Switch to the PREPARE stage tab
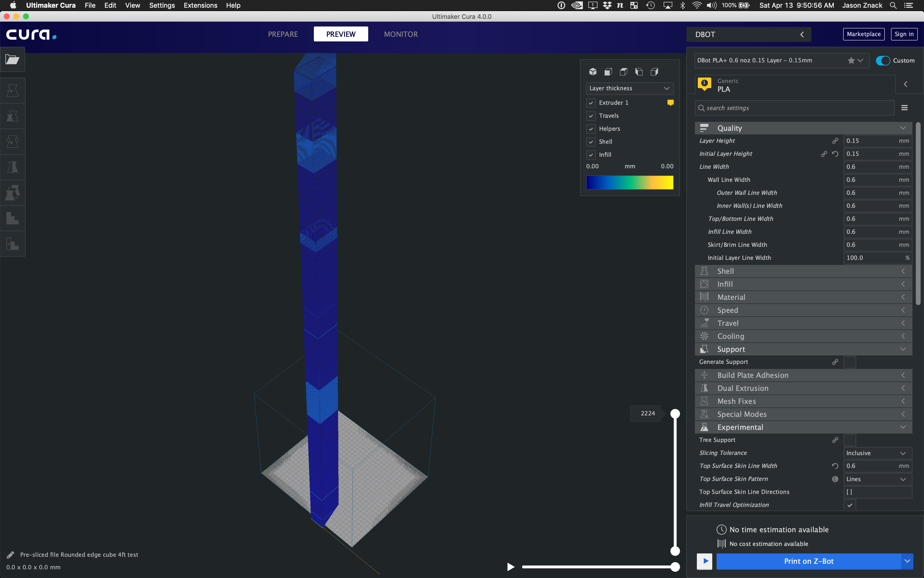 (283, 34)
